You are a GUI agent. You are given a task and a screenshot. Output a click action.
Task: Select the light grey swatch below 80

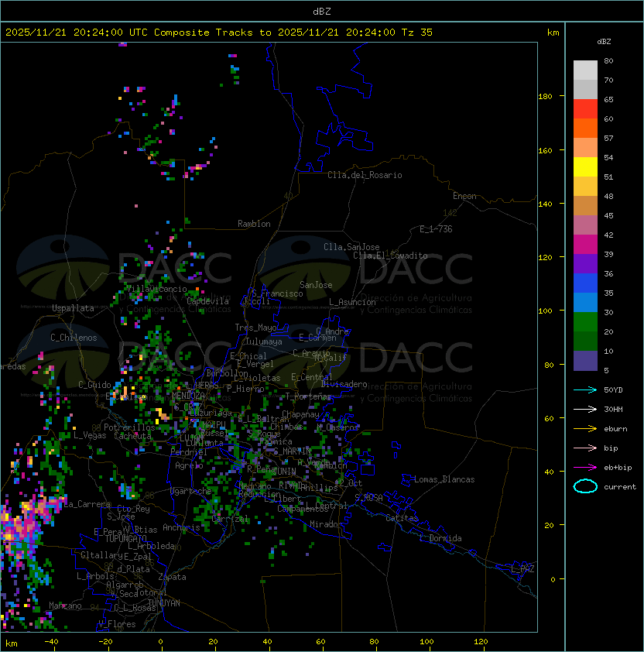tap(585, 70)
